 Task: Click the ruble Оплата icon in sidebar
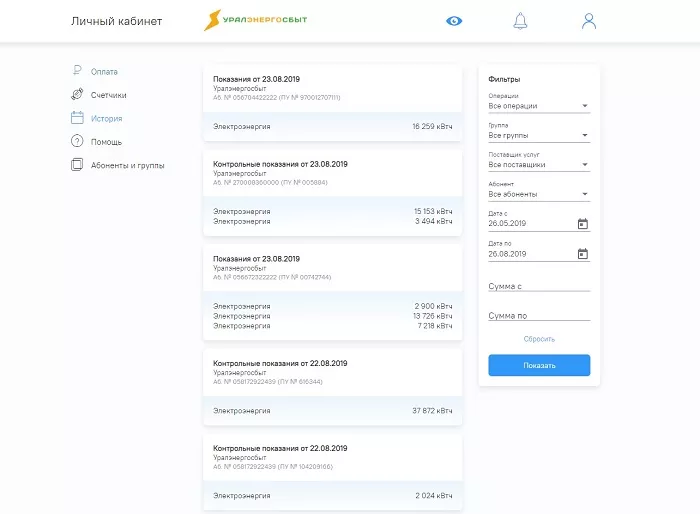[77, 71]
